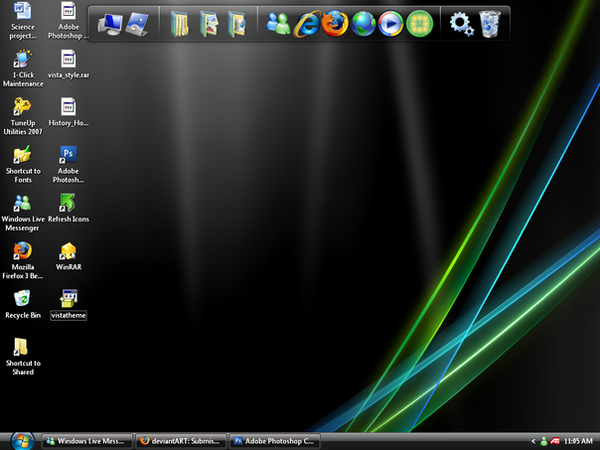Select the vistatheme file icon
This screenshot has width=600, height=450.
coord(68,305)
